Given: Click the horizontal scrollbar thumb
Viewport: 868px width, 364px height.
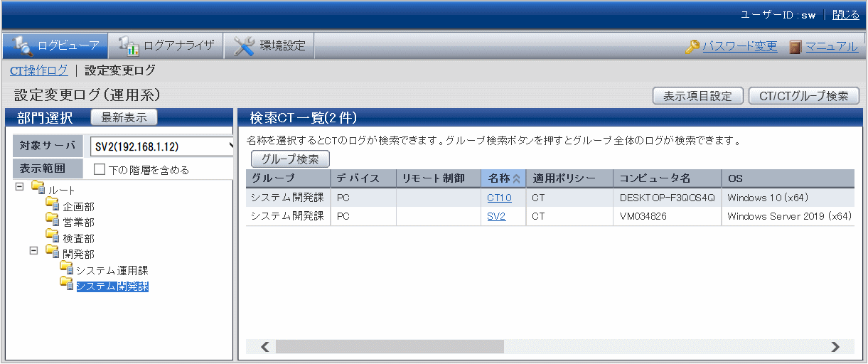Looking at the screenshot, I should click(390, 347).
